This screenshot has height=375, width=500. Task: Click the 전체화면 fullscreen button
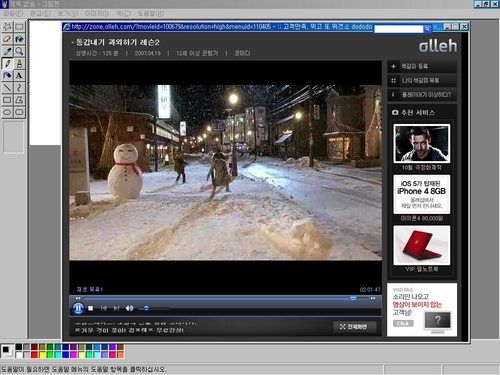354,327
